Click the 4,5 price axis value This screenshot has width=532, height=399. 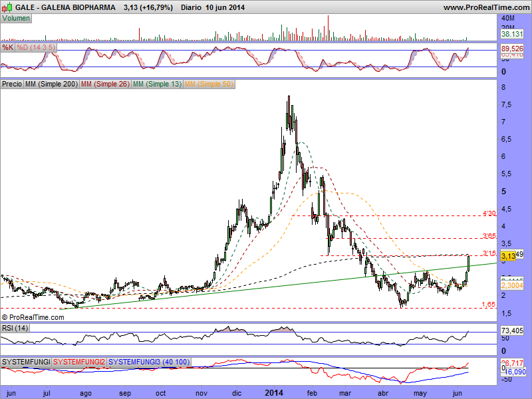coord(507,209)
